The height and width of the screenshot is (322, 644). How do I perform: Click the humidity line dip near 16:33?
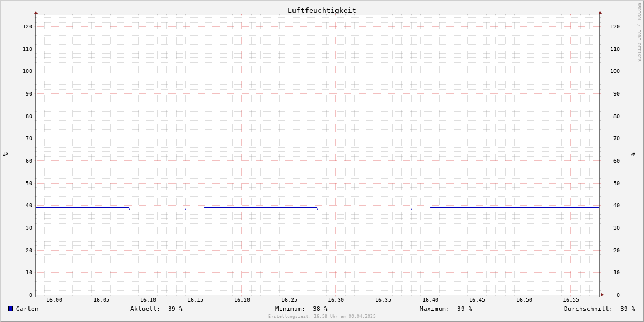(364, 210)
